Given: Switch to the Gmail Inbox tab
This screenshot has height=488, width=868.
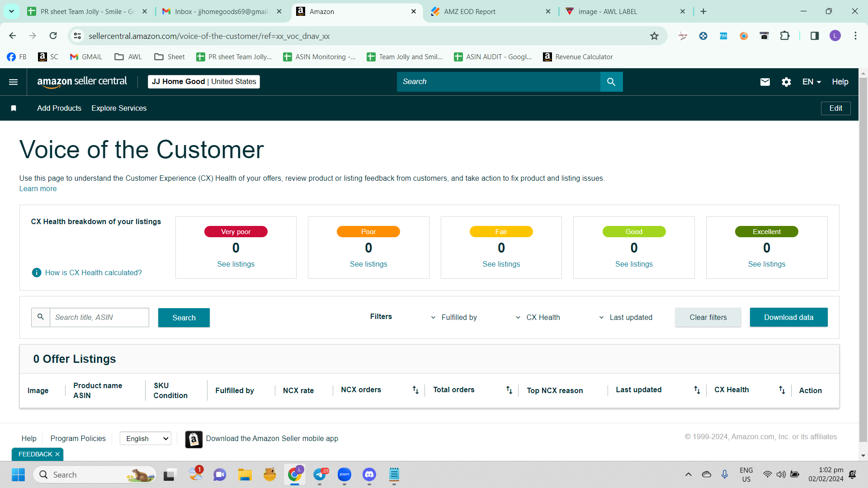Looking at the screenshot, I should tap(222, 12).
